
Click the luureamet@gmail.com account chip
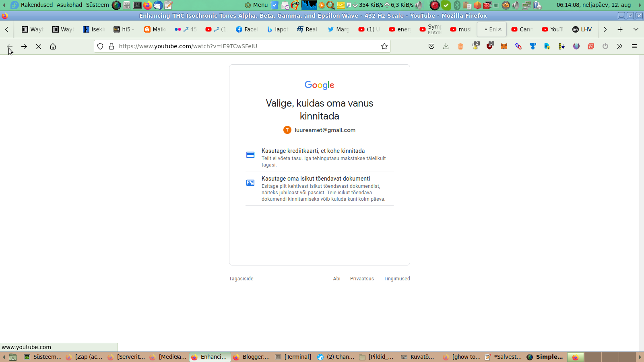click(x=320, y=130)
